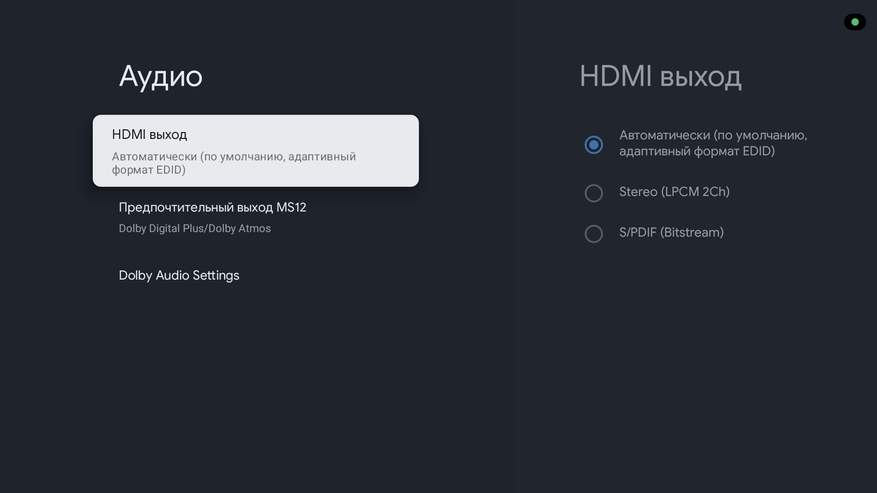Open Dolby Audio Settings
The height and width of the screenshot is (493, 877).
tap(179, 275)
